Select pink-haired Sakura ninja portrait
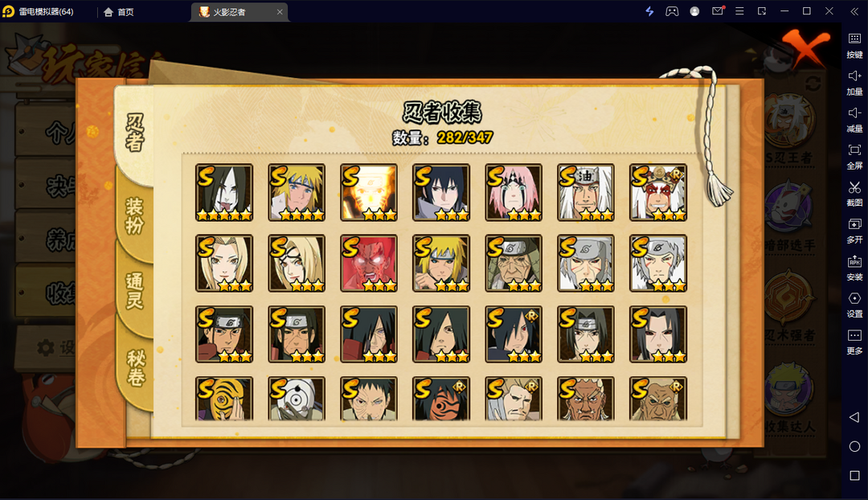This screenshot has width=868, height=500. [513, 192]
